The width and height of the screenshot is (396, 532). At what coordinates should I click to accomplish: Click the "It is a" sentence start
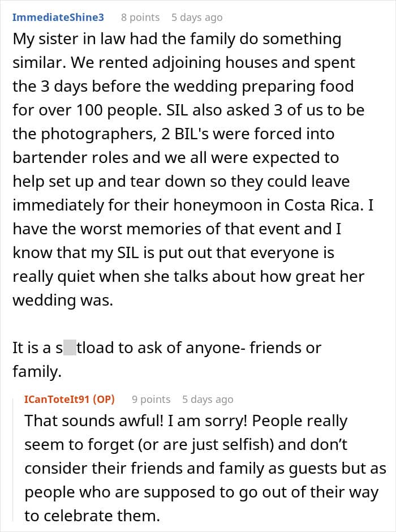click(x=33, y=347)
